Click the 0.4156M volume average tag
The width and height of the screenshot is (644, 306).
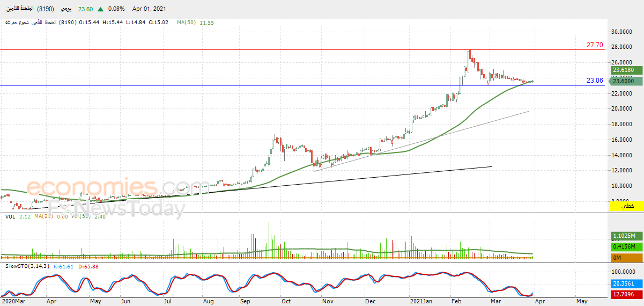point(626,246)
